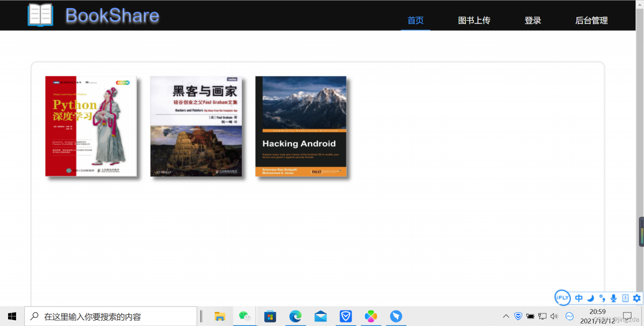Open the colorful pinwheel app in taskbar
Image resolution: width=644 pixels, height=326 pixels.
click(x=371, y=316)
